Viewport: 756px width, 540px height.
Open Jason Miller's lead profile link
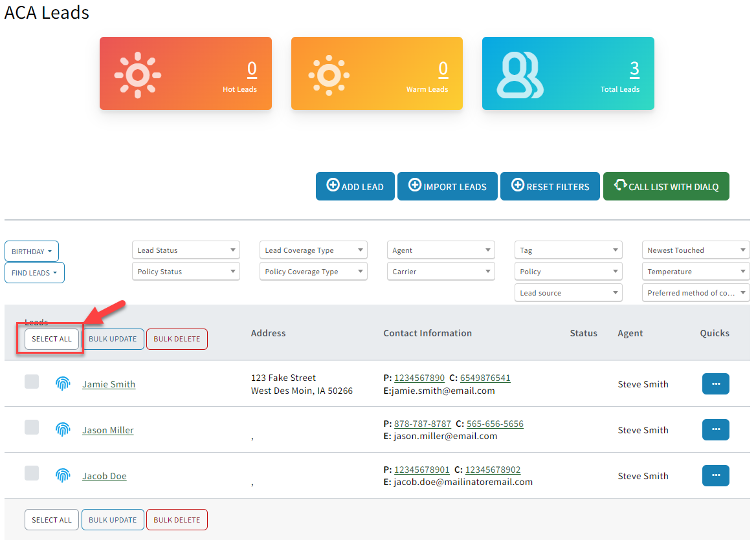click(107, 429)
